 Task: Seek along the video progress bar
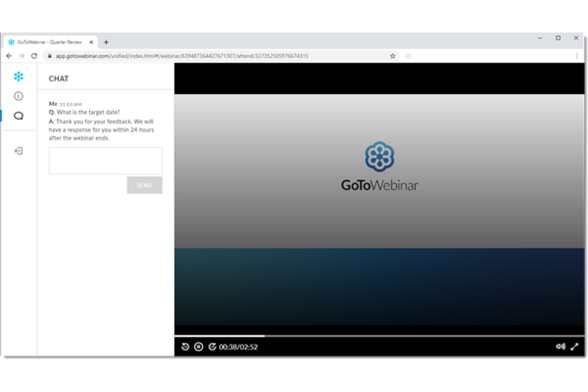click(379, 336)
